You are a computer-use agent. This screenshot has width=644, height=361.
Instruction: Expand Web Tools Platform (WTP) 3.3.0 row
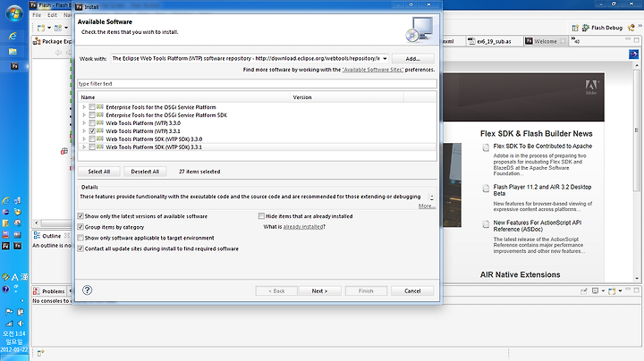pyautogui.click(x=84, y=123)
